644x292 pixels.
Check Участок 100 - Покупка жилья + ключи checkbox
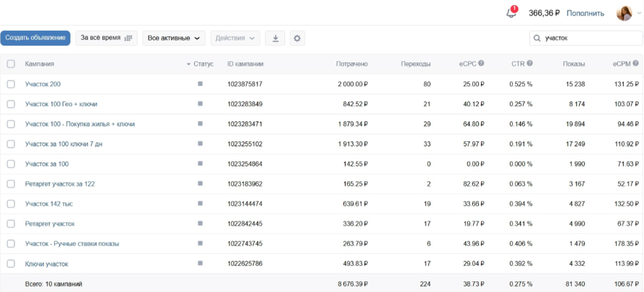pyautogui.click(x=11, y=124)
